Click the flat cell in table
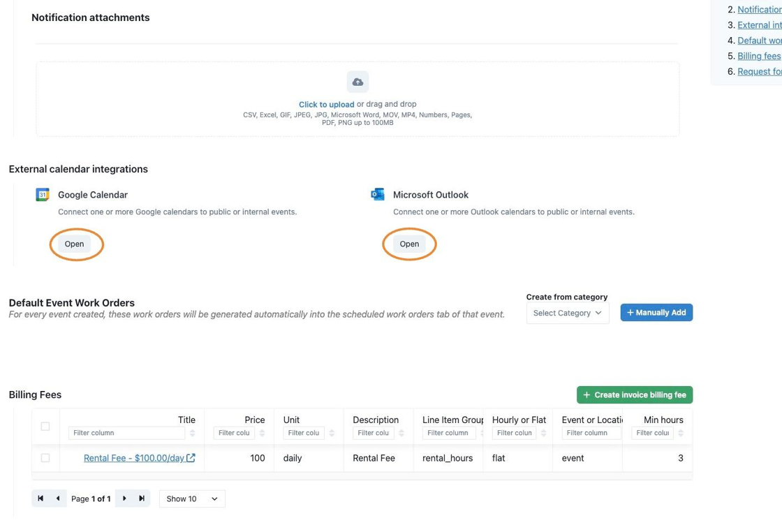Viewport: 782px width, 532px height. [517, 458]
